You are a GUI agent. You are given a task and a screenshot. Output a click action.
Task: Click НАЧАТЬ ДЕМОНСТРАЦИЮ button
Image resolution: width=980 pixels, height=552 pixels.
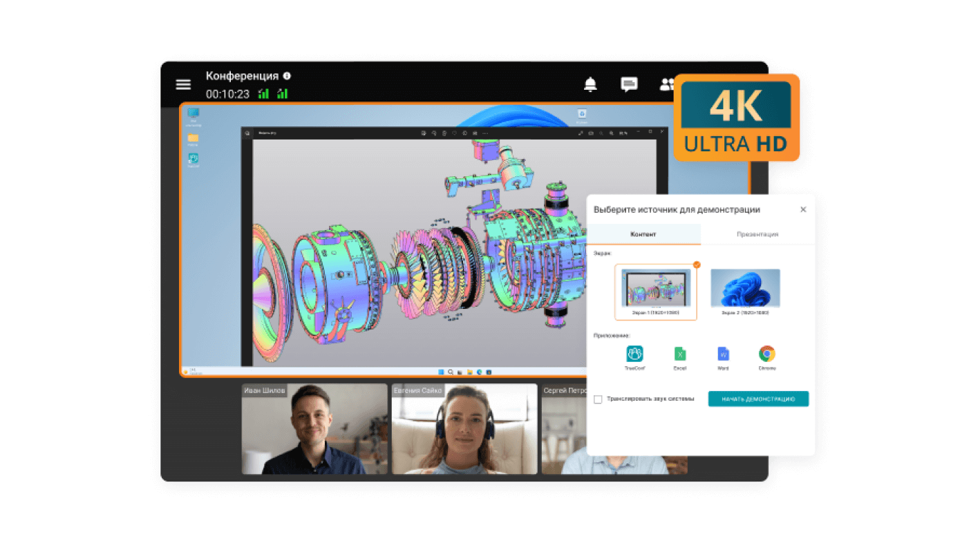(758, 399)
